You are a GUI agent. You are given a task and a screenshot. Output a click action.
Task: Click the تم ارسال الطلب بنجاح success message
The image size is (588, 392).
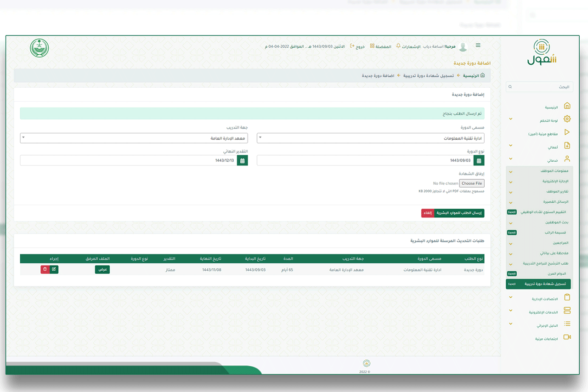tap(252, 113)
